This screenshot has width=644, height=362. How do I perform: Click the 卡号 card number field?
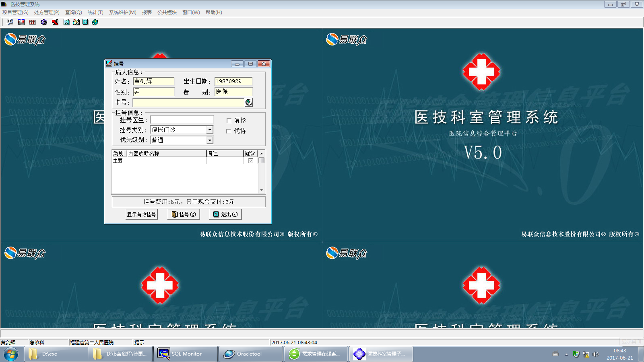coord(189,103)
